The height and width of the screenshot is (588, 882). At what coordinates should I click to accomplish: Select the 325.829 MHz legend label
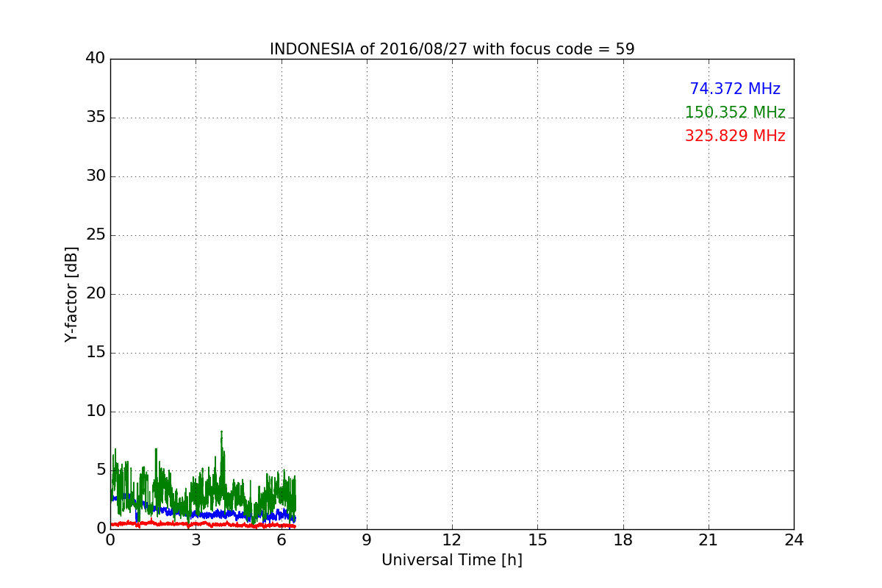coord(735,136)
